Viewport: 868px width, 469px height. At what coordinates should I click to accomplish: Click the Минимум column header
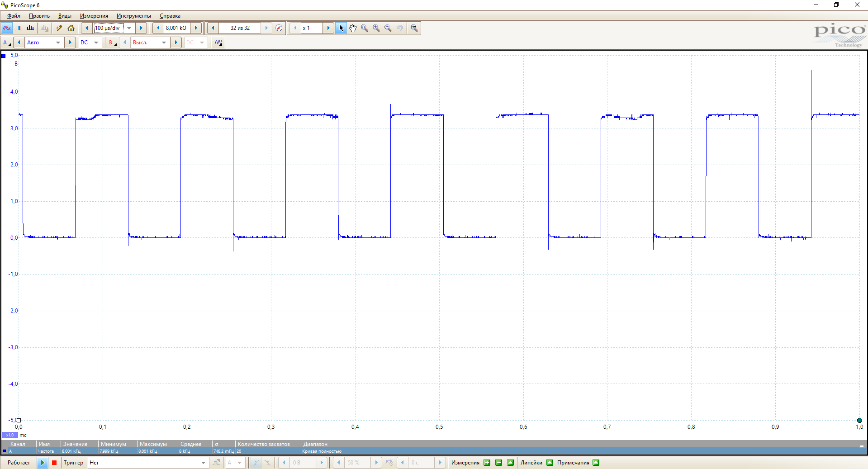pos(117,444)
